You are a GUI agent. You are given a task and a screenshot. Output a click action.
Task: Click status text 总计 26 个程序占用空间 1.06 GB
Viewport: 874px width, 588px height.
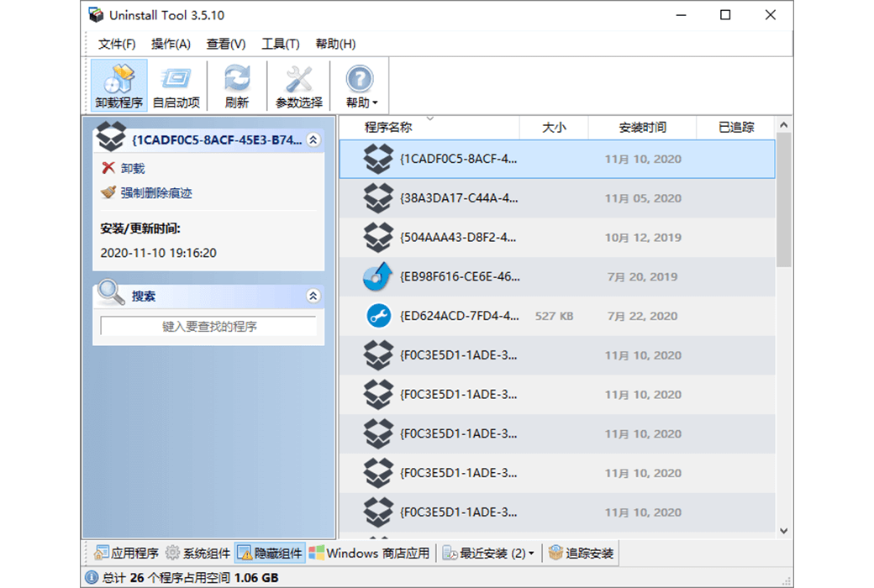(190, 578)
